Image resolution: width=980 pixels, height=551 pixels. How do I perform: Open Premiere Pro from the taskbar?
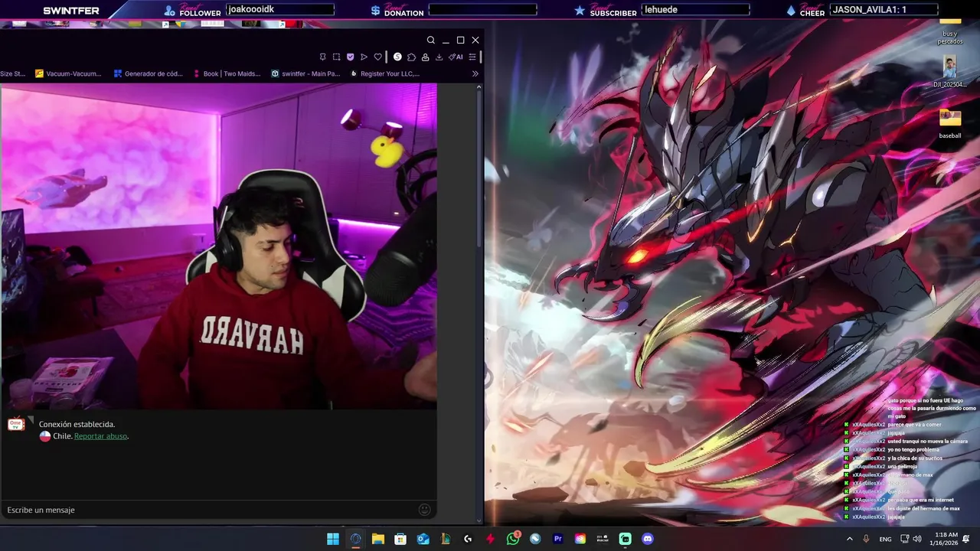click(557, 539)
